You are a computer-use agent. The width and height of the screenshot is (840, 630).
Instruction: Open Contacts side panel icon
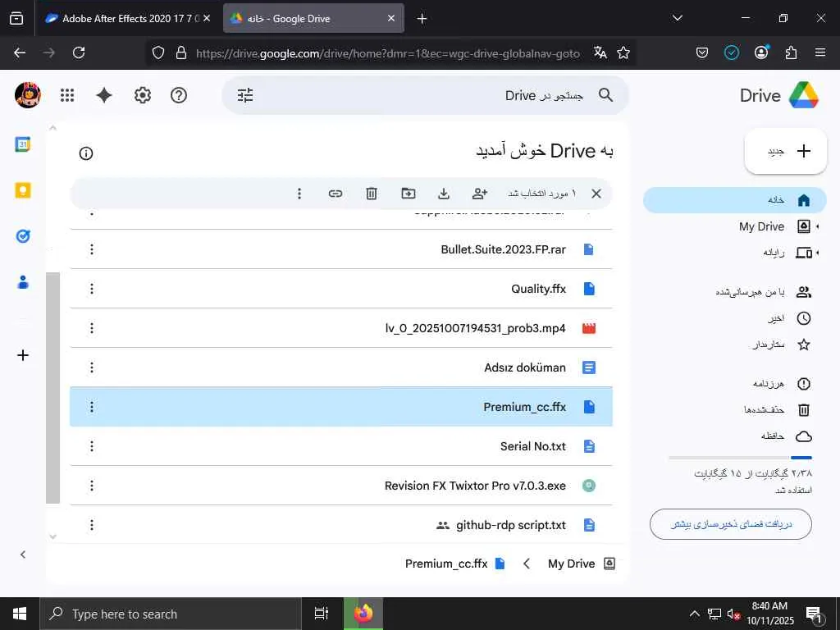pyautogui.click(x=22, y=282)
